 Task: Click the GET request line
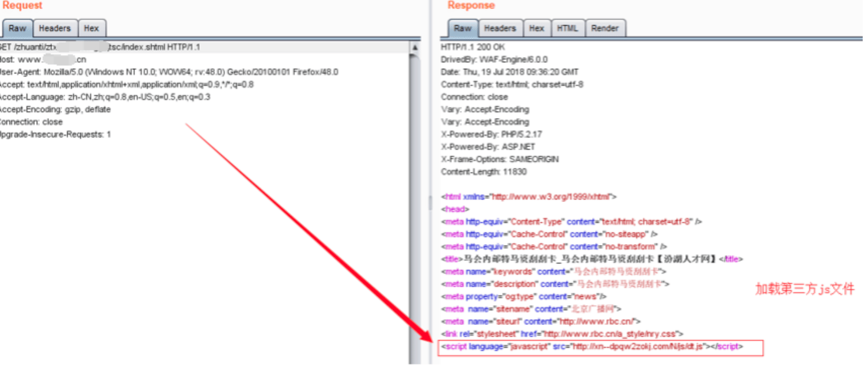(100, 47)
